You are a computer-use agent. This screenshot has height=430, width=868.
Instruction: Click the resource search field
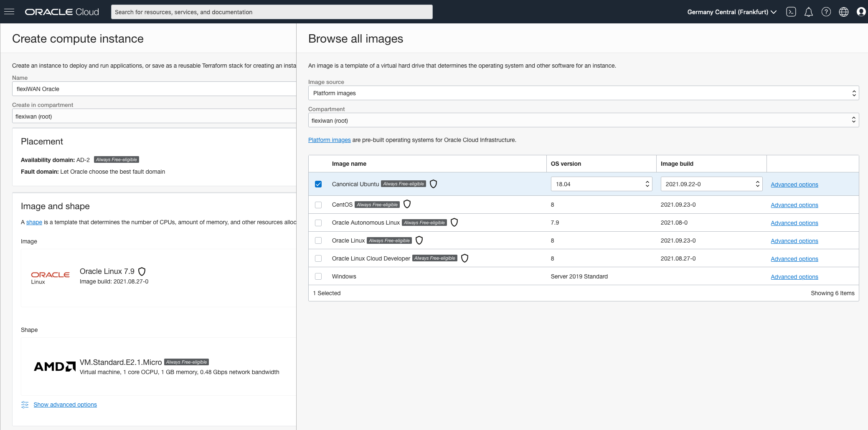pyautogui.click(x=272, y=12)
